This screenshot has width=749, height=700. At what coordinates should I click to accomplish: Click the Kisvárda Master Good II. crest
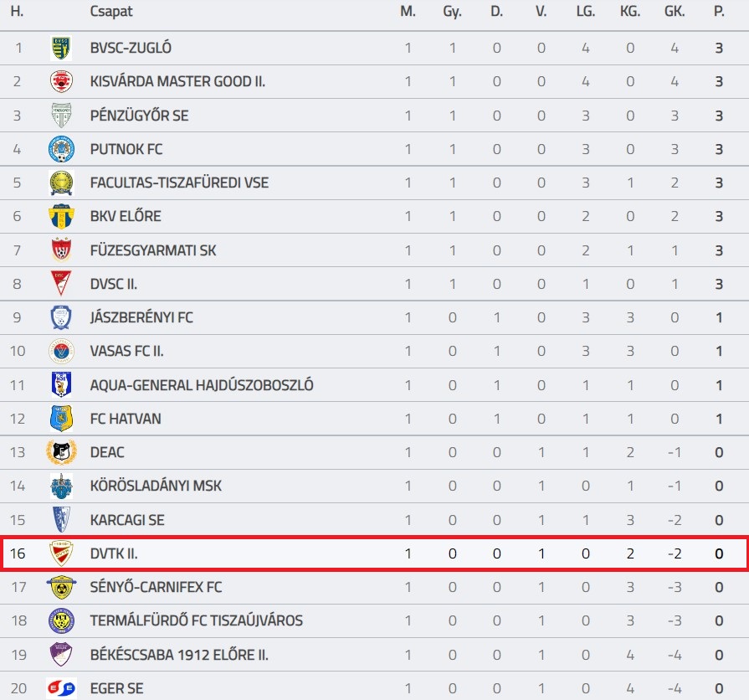pos(61,81)
